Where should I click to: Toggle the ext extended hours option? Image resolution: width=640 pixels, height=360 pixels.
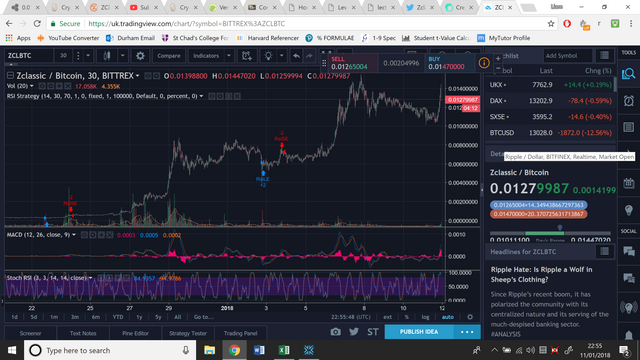(x=387, y=317)
